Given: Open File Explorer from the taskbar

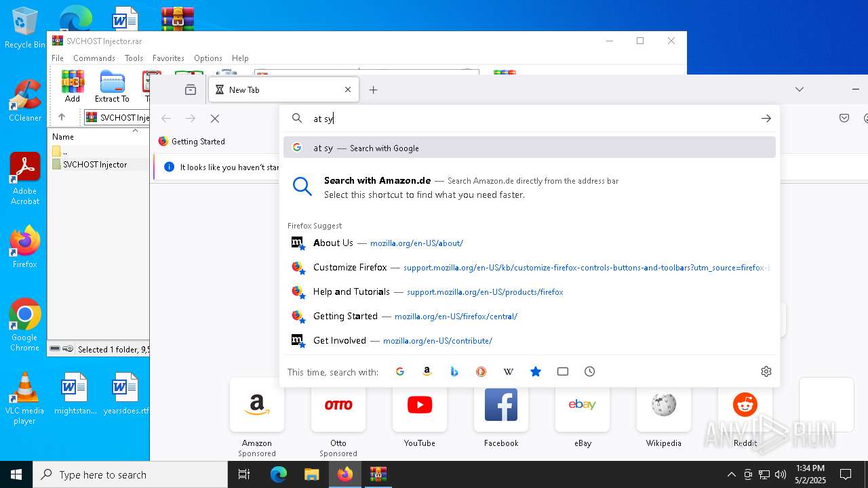Looking at the screenshot, I should click(311, 474).
